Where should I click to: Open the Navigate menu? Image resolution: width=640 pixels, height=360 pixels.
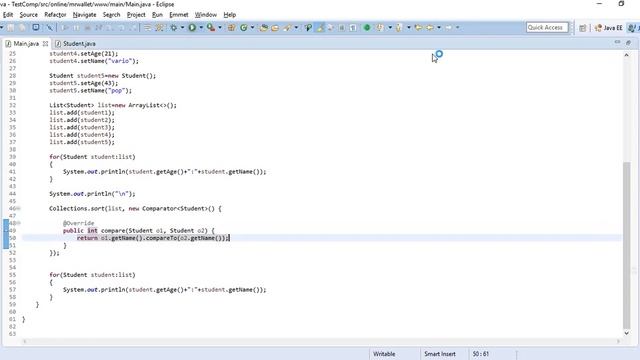[84, 15]
